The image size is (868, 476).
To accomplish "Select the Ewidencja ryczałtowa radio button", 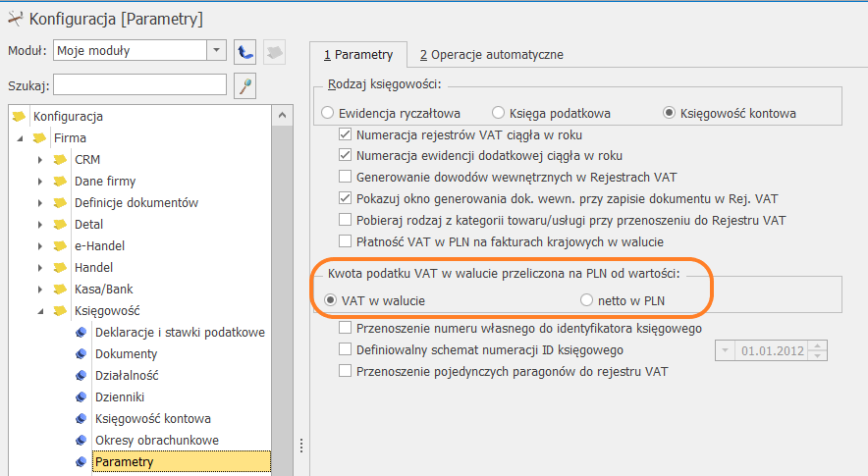I will click(327, 113).
